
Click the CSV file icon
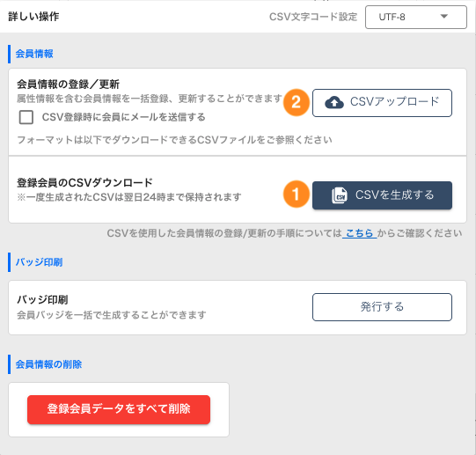[x=339, y=195]
